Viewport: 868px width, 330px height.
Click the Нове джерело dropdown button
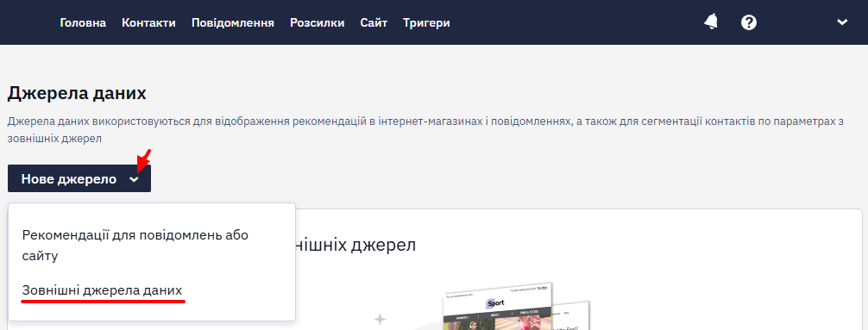[79, 178]
